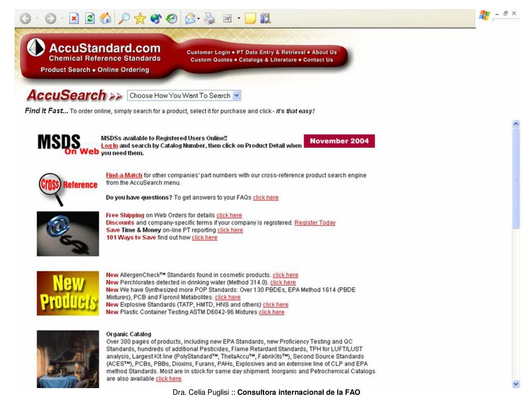Print the page using the printer icon
This screenshot has height=399, width=532.
209,18
